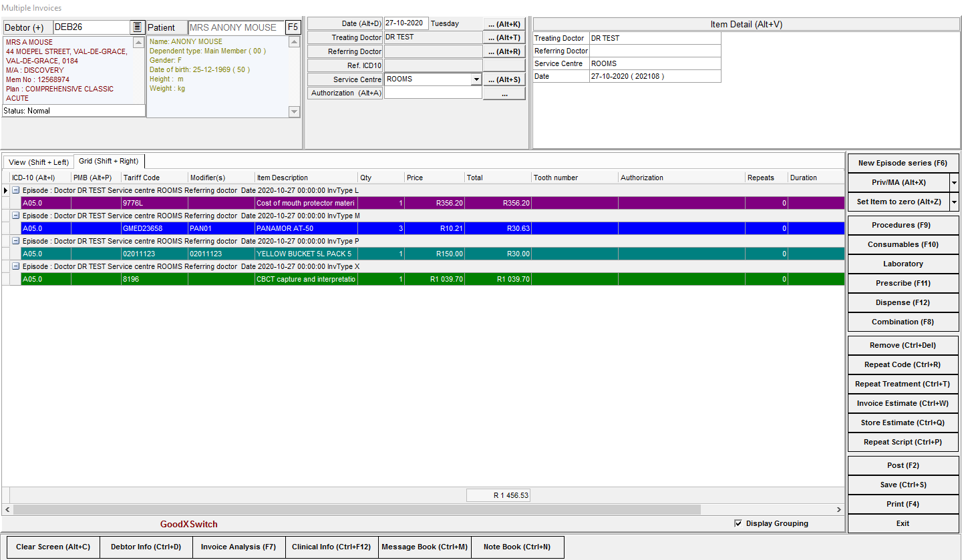Click the debtor lookup list icon beside DEB26
This screenshot has width=962, height=560.
[x=138, y=27]
